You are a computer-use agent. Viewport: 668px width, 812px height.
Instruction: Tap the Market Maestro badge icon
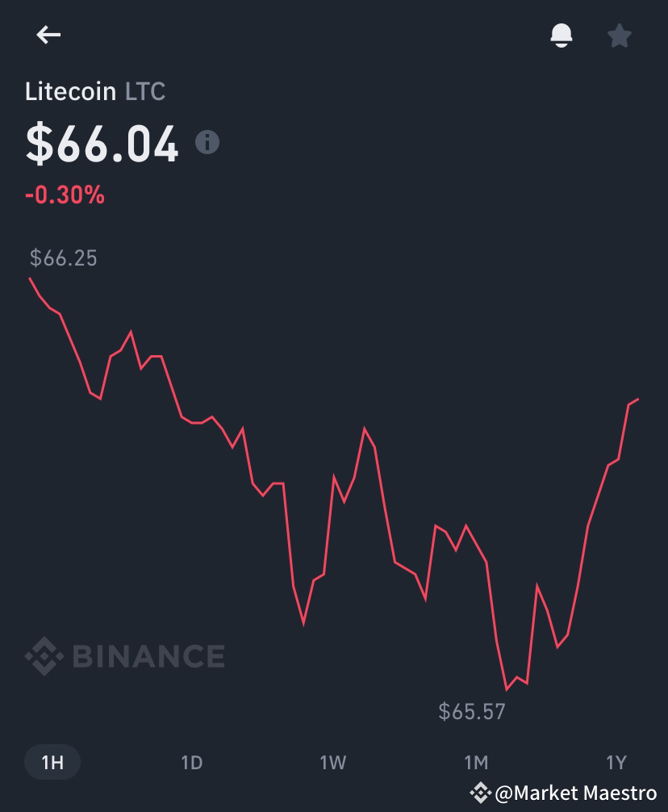pyautogui.click(x=479, y=793)
